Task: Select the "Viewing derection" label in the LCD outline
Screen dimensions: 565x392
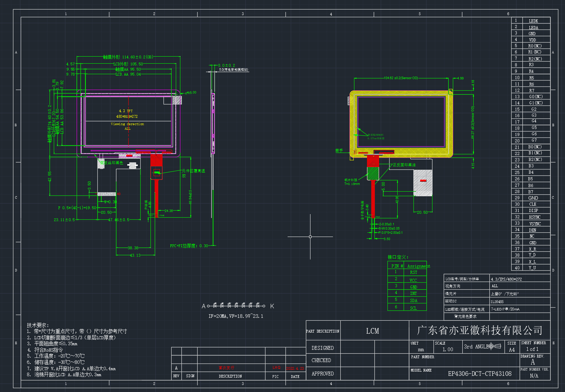Action: pos(127,124)
